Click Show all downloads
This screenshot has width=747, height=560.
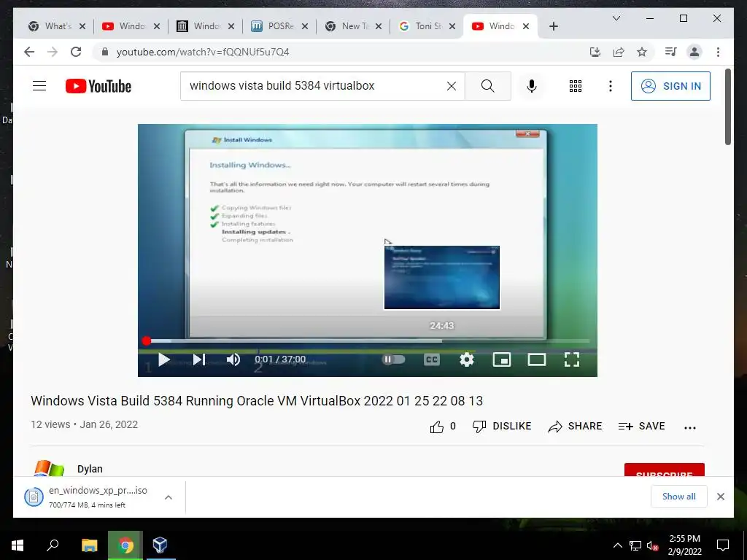679,496
